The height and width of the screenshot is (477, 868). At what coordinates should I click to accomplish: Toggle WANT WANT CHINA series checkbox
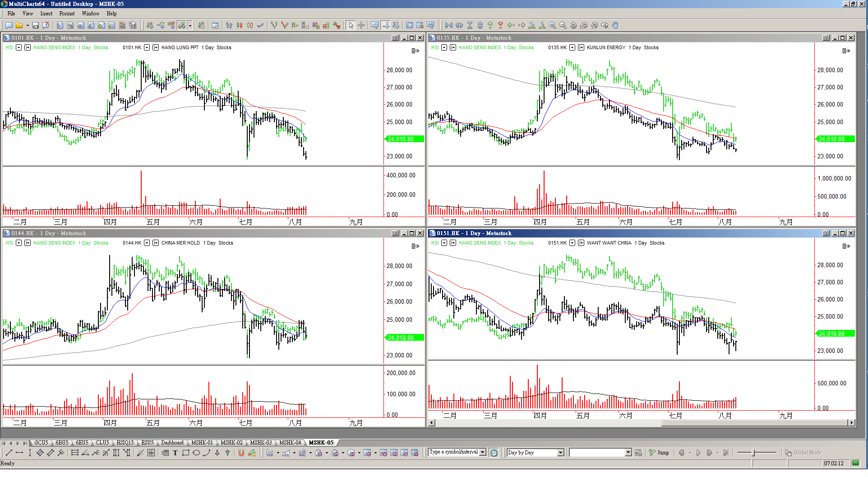point(581,243)
